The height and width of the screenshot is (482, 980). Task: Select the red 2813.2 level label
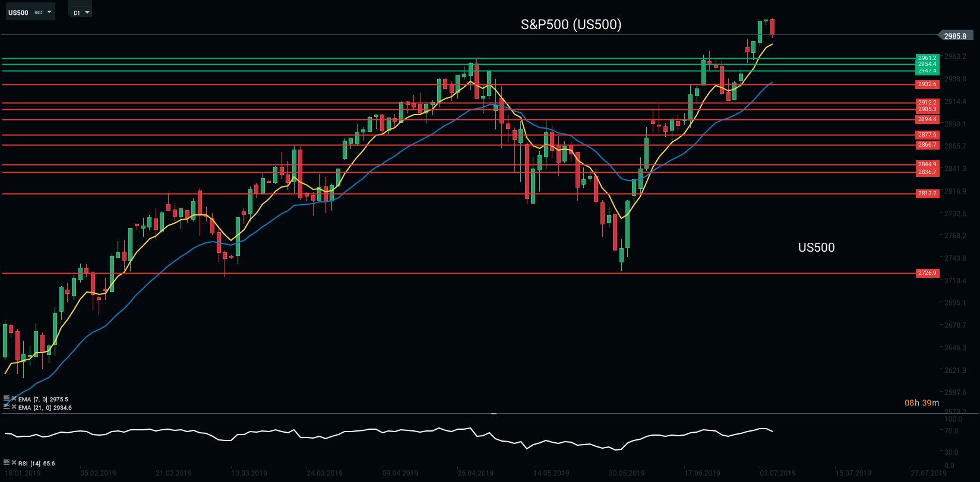[927, 194]
